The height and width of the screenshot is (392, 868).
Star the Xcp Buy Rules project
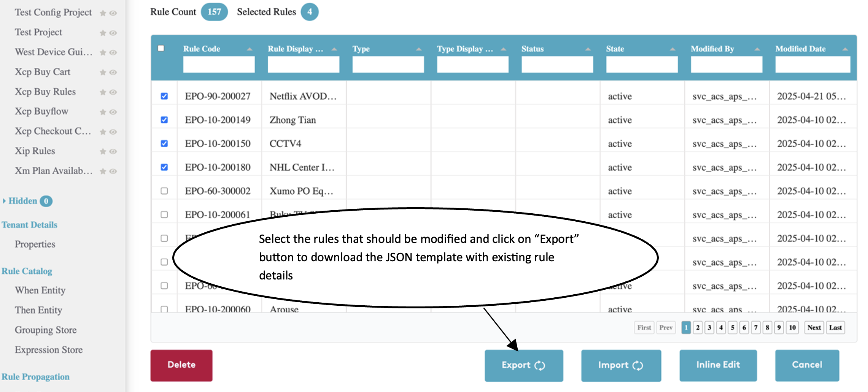point(103,92)
